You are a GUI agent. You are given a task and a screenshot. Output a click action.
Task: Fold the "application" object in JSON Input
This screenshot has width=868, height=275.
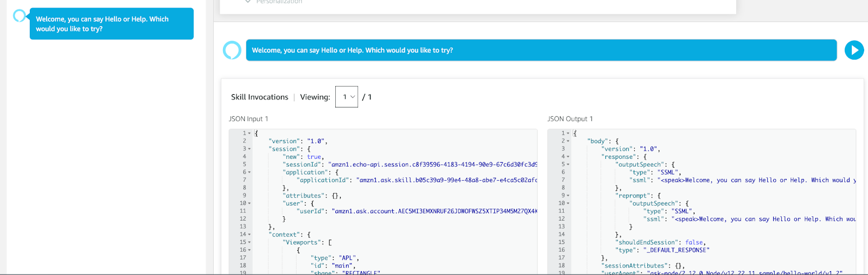click(250, 172)
